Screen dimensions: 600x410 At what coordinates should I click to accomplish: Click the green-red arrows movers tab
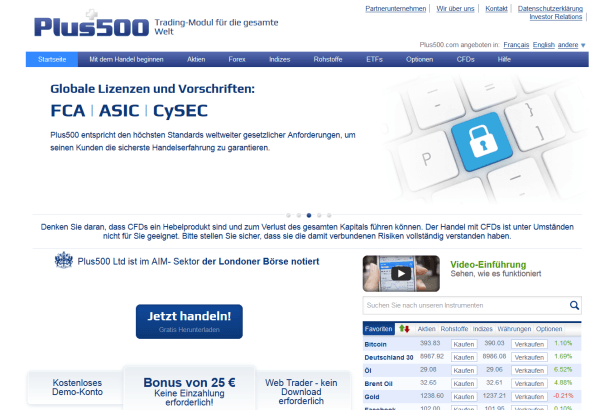click(404, 328)
